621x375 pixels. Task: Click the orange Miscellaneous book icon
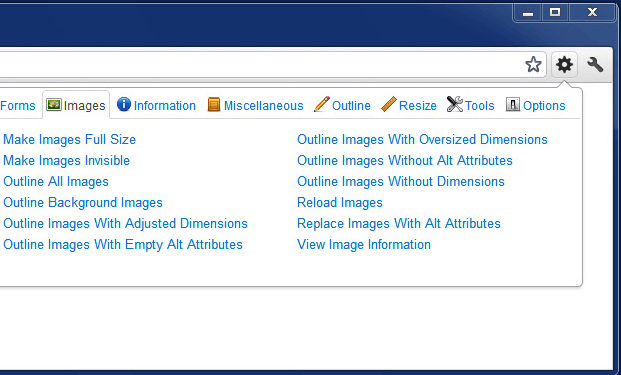pos(214,105)
